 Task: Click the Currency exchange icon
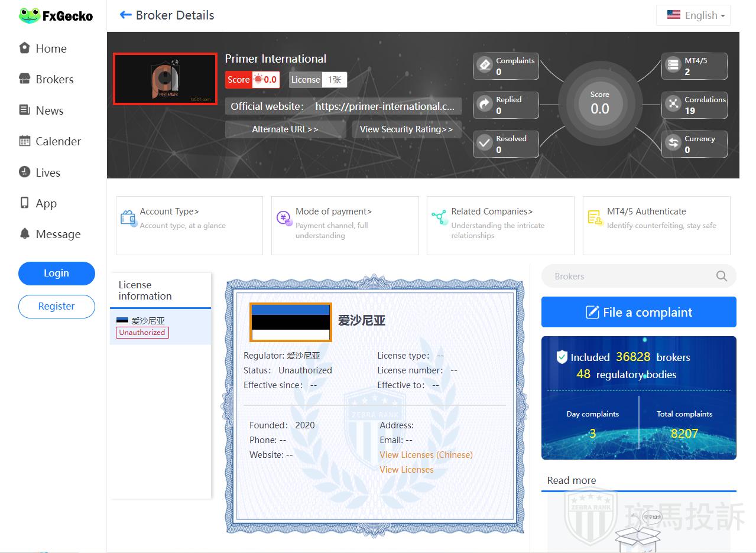click(673, 143)
